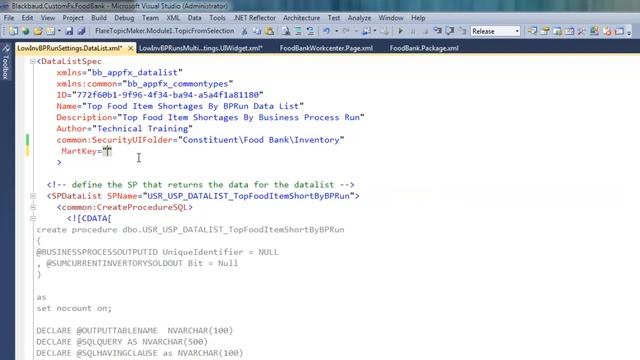The width and height of the screenshot is (640, 360).
Task: Save the current file with the Save icon
Action: pos(69,31)
